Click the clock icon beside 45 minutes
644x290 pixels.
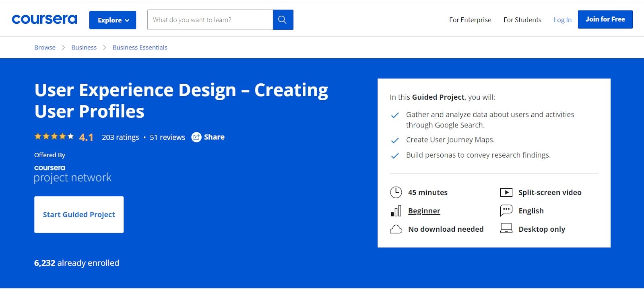396,192
